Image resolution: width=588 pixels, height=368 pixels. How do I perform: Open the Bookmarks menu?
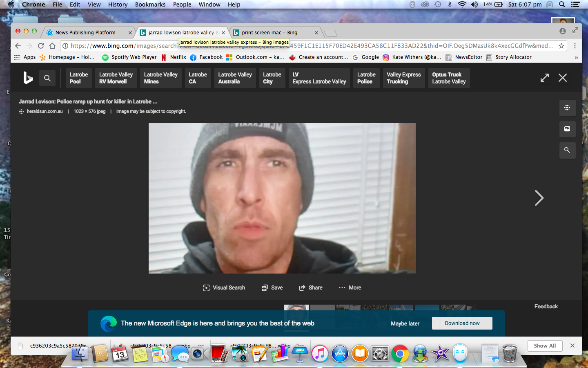[x=150, y=4]
